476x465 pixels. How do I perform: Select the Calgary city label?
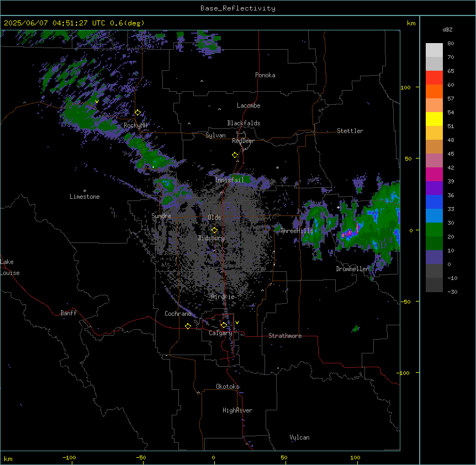[220, 333]
